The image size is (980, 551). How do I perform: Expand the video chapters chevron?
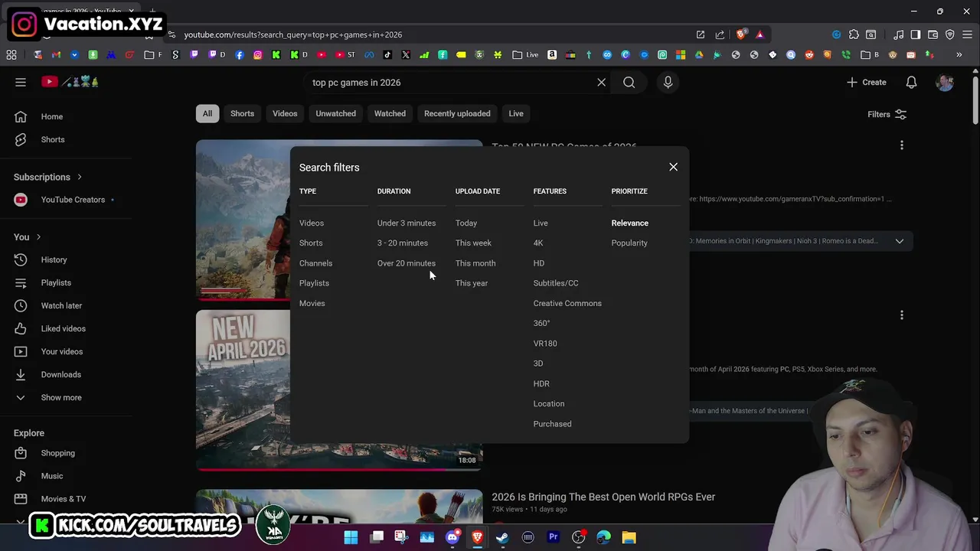point(900,241)
